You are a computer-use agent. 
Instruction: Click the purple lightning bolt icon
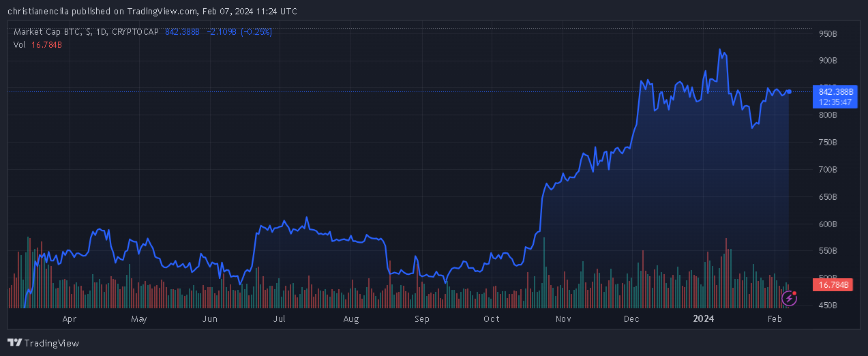790,297
